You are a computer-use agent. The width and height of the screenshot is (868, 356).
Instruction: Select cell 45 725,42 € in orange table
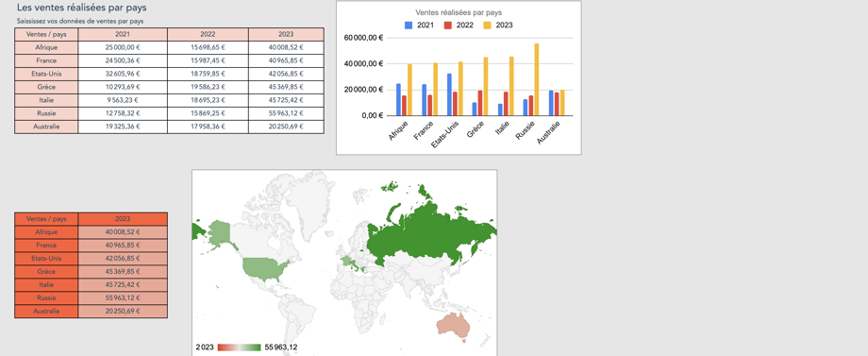coord(123,285)
